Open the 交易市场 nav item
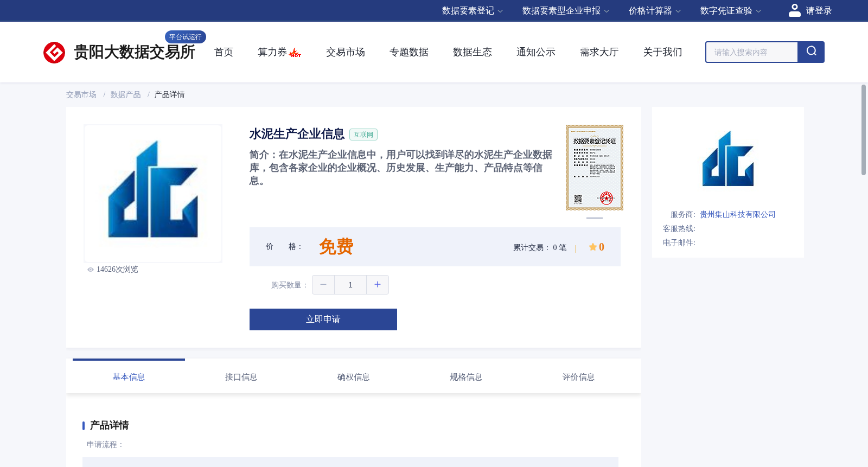 click(x=346, y=52)
